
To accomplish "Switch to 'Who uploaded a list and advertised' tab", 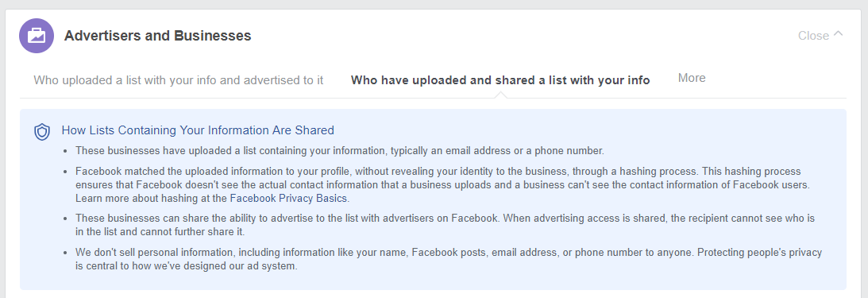I will point(178,79).
